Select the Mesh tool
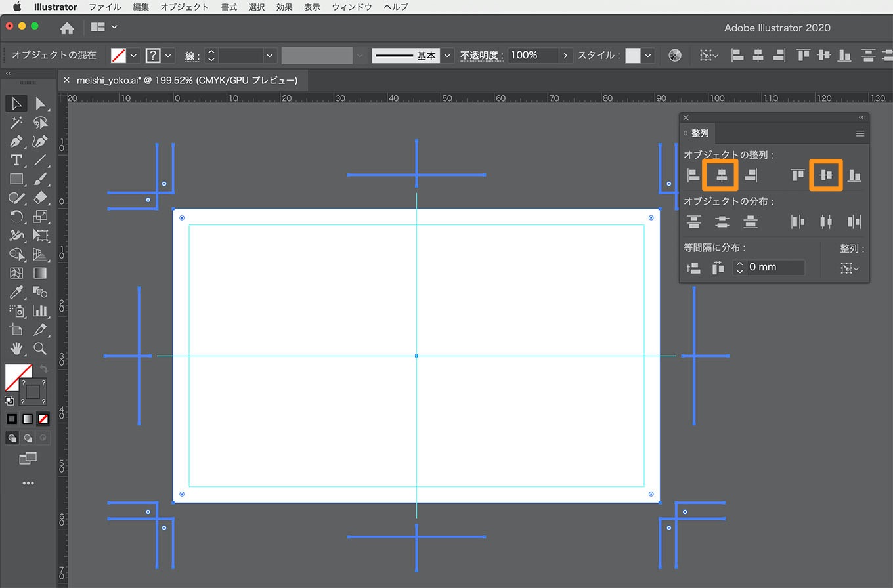Screen dimensions: 893x588 (x=16, y=273)
